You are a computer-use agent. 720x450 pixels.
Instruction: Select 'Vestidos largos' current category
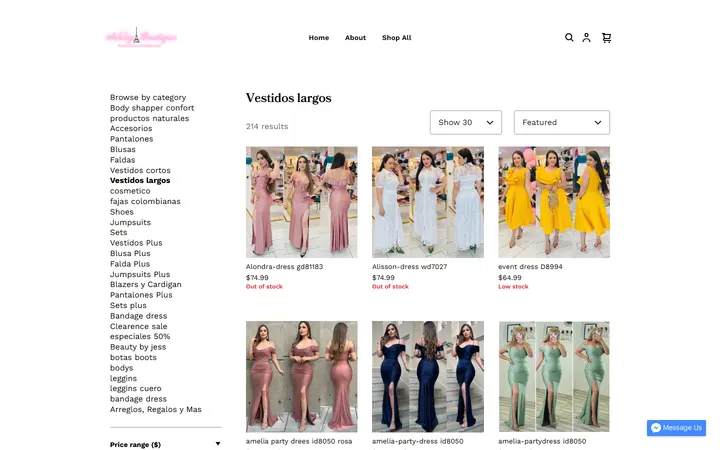tap(140, 180)
